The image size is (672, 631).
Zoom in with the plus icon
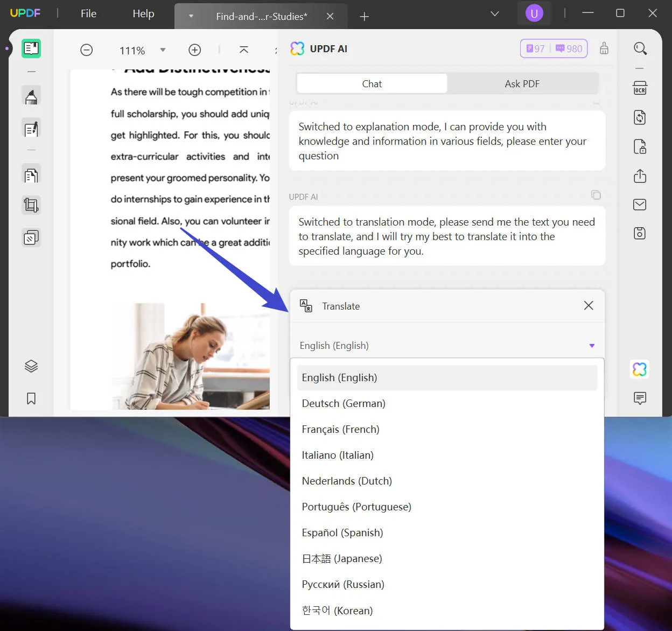click(x=195, y=50)
